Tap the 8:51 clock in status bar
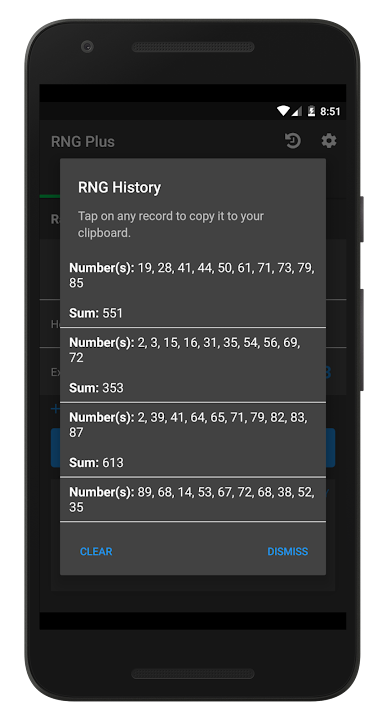This screenshot has height=719, width=386. tap(330, 111)
